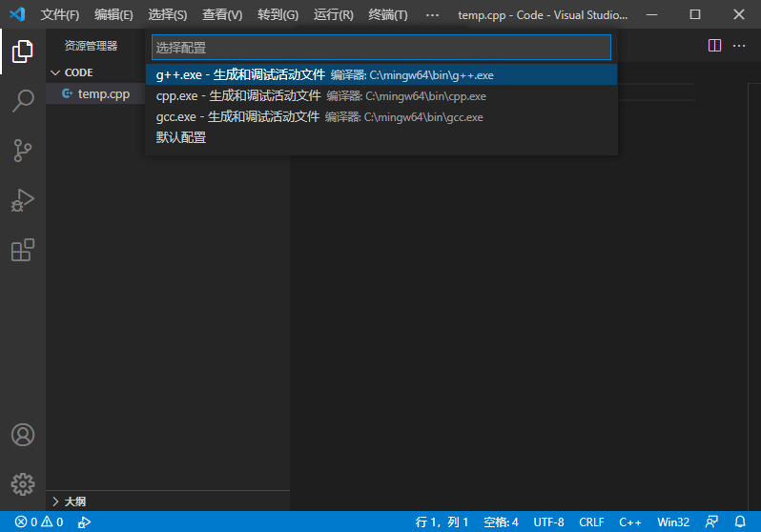Open the 终端(T) menu

387,15
